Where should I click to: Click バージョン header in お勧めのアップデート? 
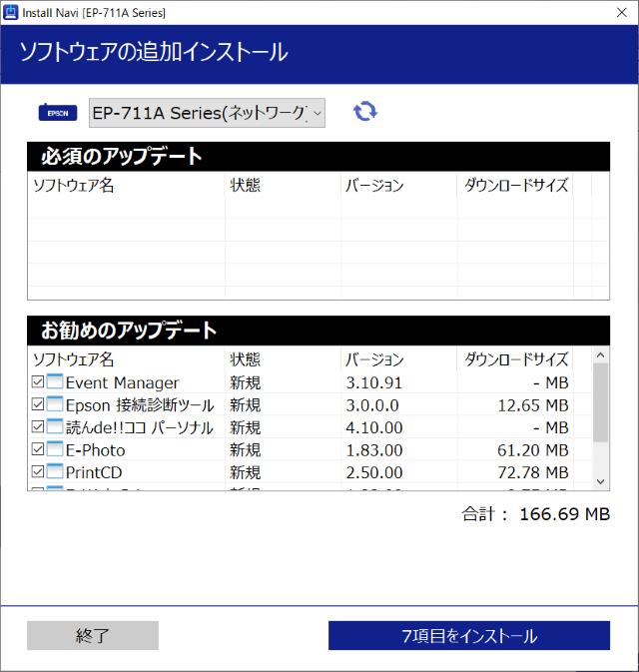[374, 359]
